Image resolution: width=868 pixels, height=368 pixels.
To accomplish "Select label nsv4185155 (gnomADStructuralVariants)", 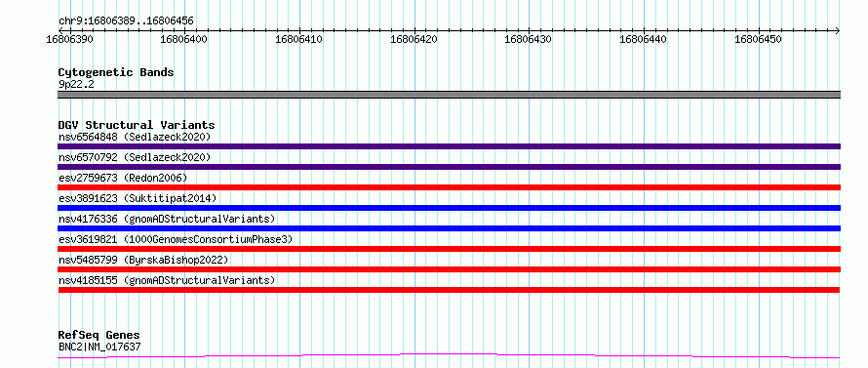I will tap(167, 280).
